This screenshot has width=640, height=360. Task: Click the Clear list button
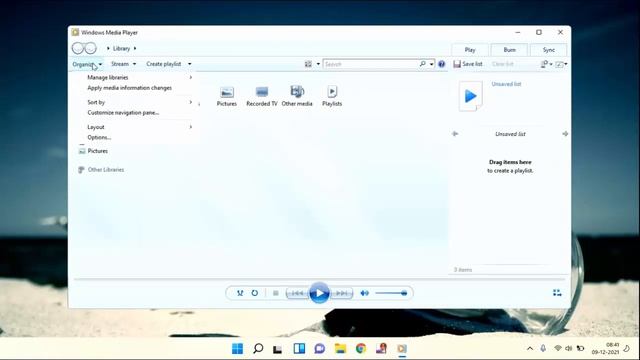pos(502,64)
